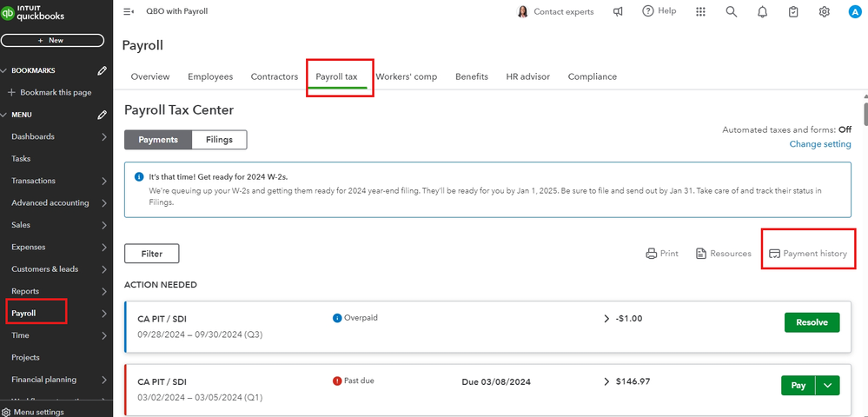This screenshot has width=868, height=417.
Task: Click the Change setting link
Action: [x=819, y=144]
